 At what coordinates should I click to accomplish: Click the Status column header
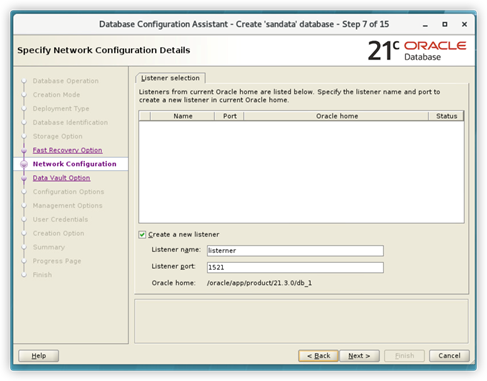(446, 116)
